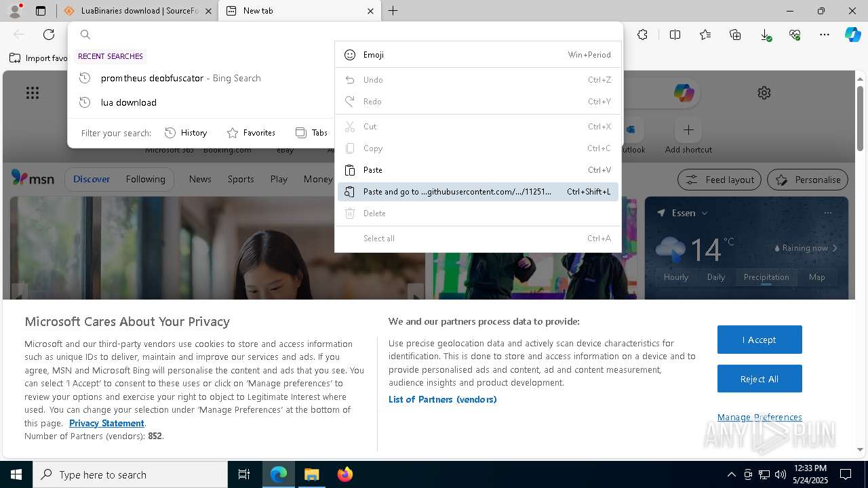Select Paste in context menu
The image size is (868, 488).
tap(478, 170)
